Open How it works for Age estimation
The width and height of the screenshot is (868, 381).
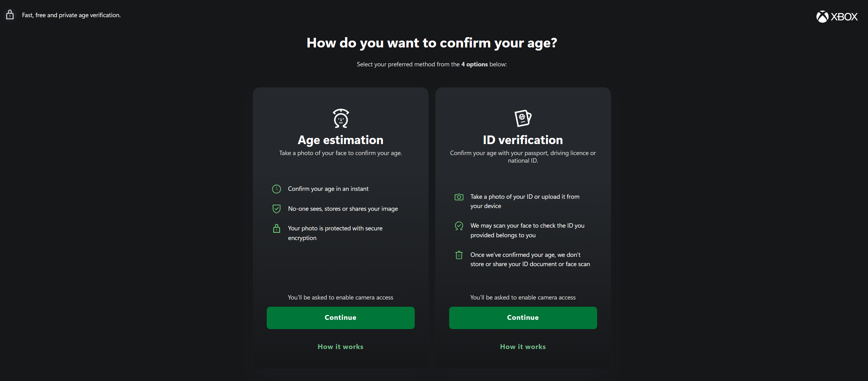(340, 347)
